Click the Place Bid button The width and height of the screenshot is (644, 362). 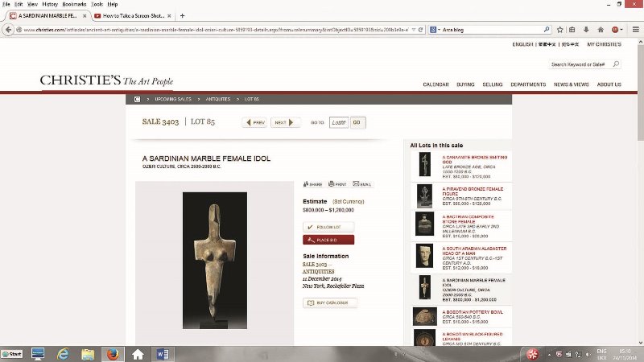coord(328,240)
